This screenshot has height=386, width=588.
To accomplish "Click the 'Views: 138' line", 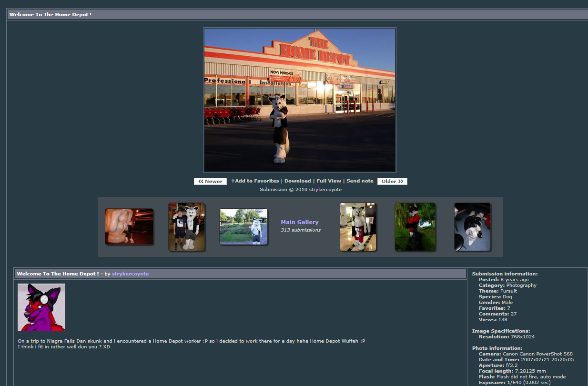I will click(x=494, y=320).
